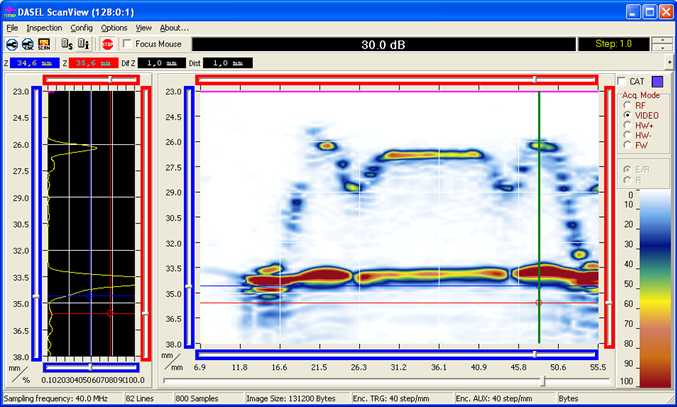The width and height of the screenshot is (677, 407).
Task: Click the purple color swatch beside CAT
Action: coord(658,82)
